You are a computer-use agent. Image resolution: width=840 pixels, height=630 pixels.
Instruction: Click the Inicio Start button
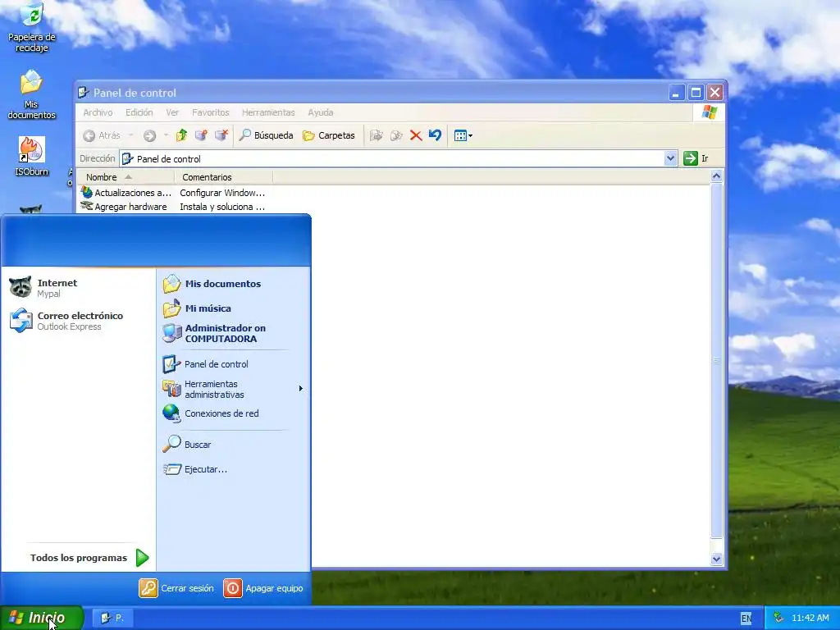point(41,618)
